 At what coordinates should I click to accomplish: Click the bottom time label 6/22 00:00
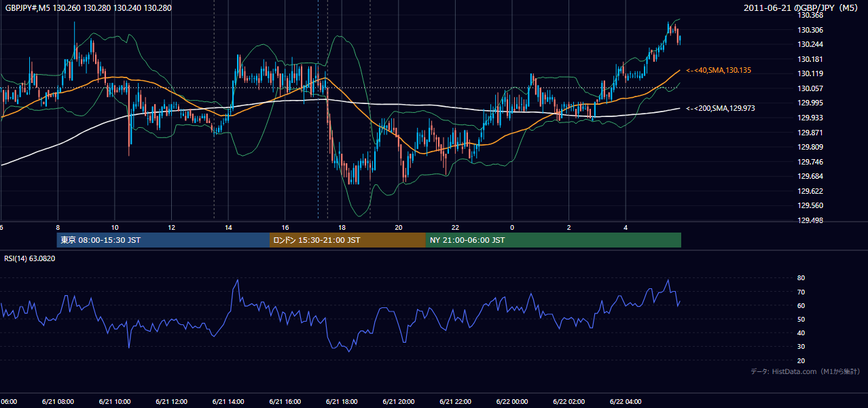pyautogui.click(x=512, y=402)
